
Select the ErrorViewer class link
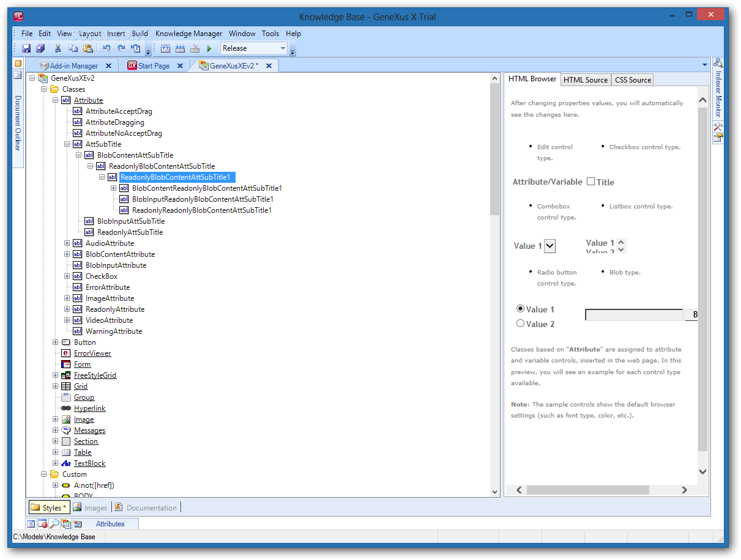pos(92,353)
